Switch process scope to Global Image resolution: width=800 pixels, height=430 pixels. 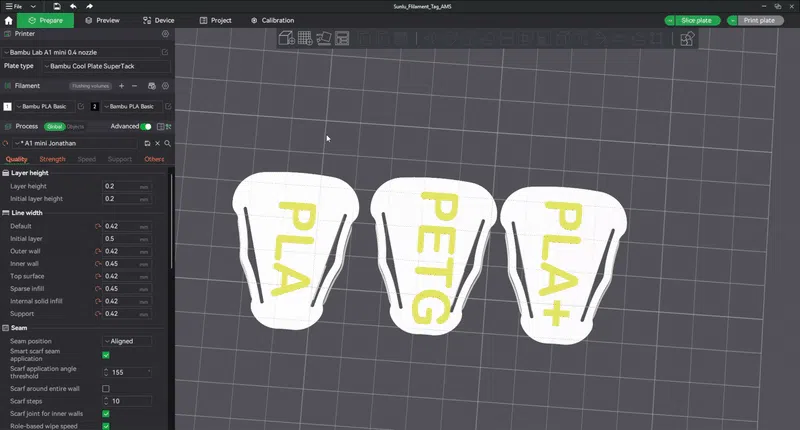[x=54, y=127]
